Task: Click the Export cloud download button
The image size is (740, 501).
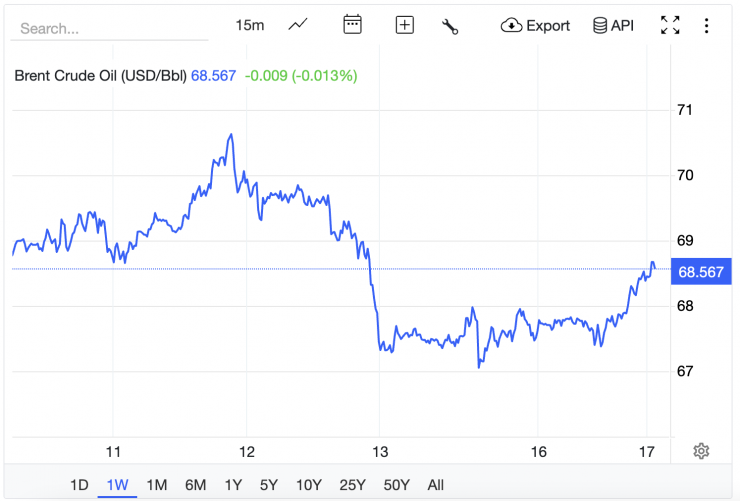Action: (x=535, y=25)
